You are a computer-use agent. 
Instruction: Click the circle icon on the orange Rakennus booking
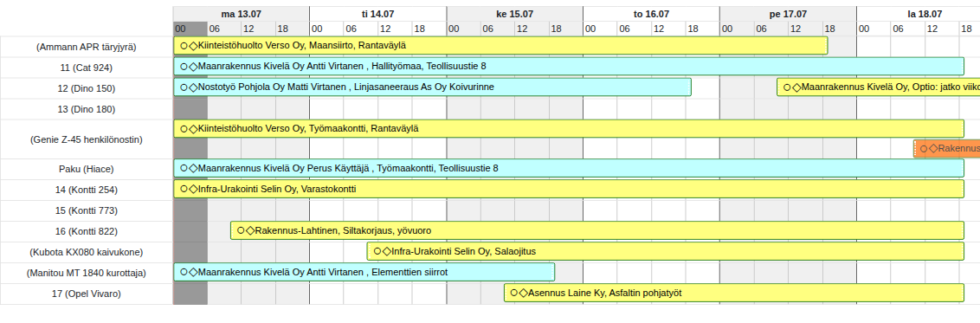924,149
